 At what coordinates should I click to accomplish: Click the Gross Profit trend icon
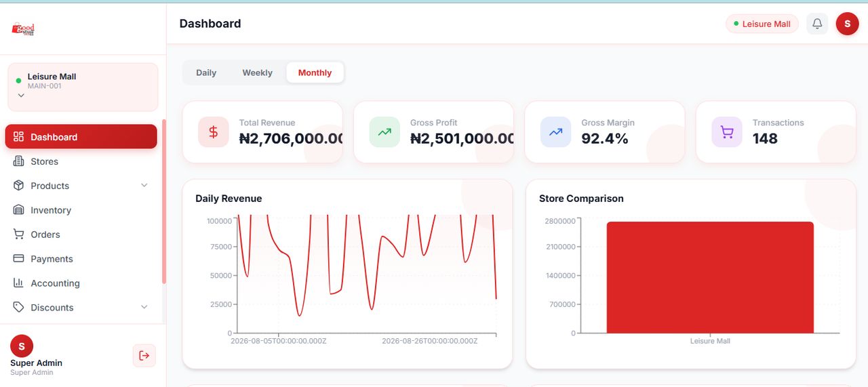[x=384, y=132]
